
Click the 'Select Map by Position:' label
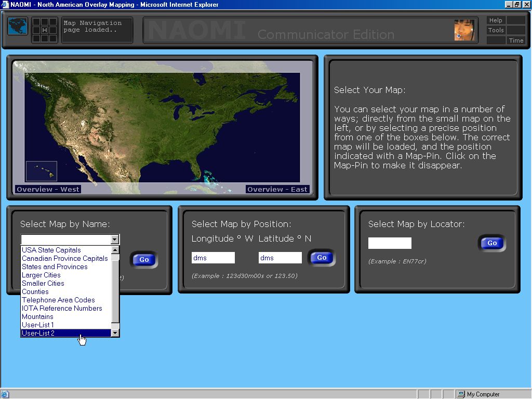click(241, 224)
